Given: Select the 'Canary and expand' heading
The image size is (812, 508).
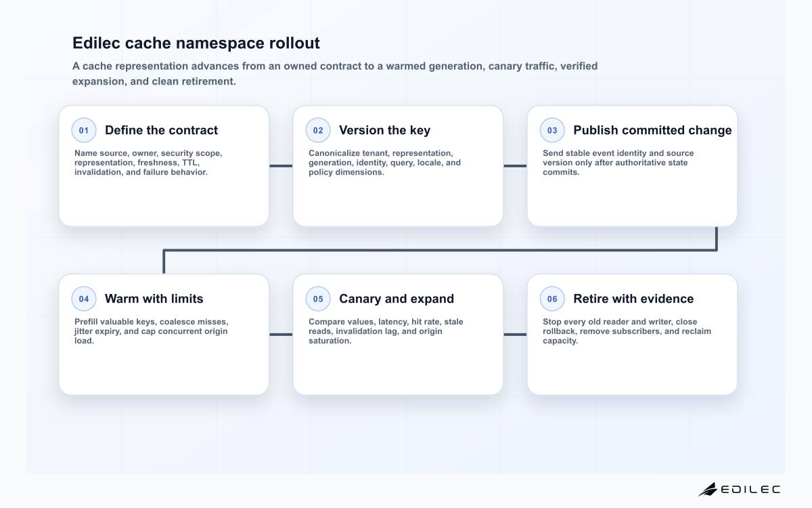Looking at the screenshot, I should pyautogui.click(x=397, y=299).
